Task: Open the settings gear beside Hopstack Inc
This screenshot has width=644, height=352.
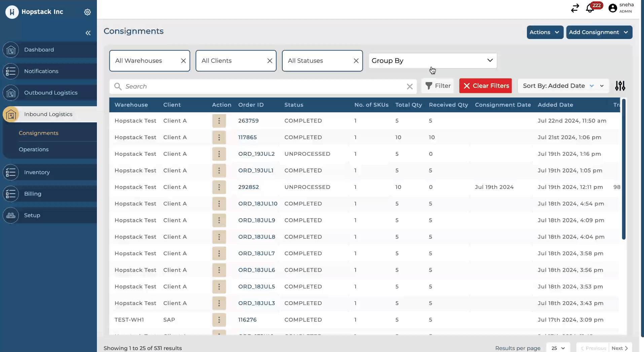Action: point(87,12)
